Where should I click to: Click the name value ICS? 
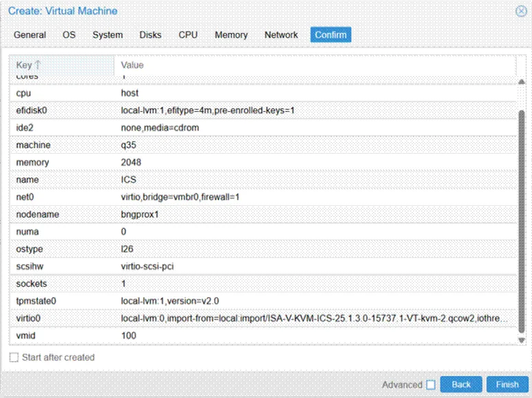tap(128, 180)
